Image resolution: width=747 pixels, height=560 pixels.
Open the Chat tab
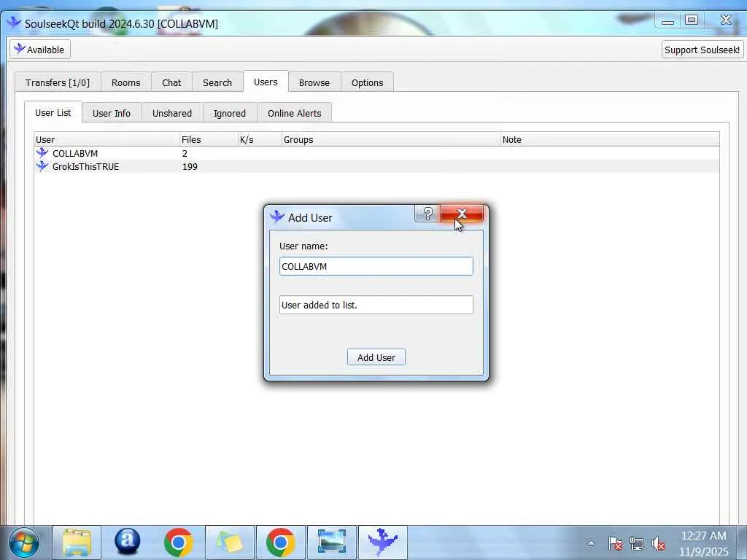(x=171, y=82)
